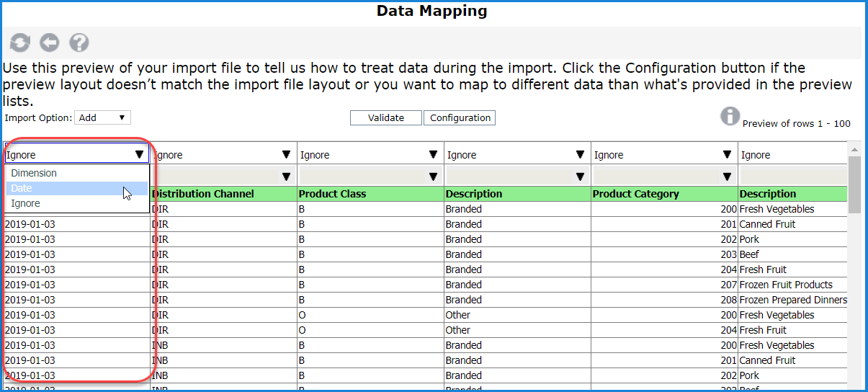
Task: Click the info icon beside preview rows
Action: 730,117
